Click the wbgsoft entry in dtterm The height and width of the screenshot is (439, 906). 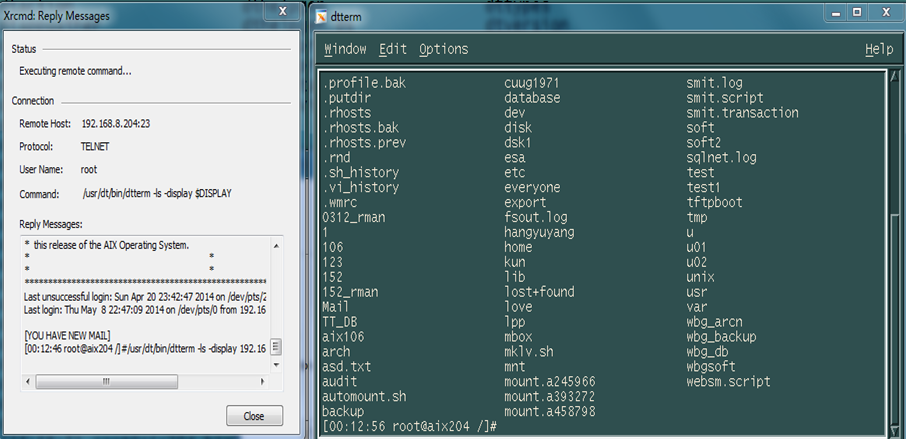(711, 367)
